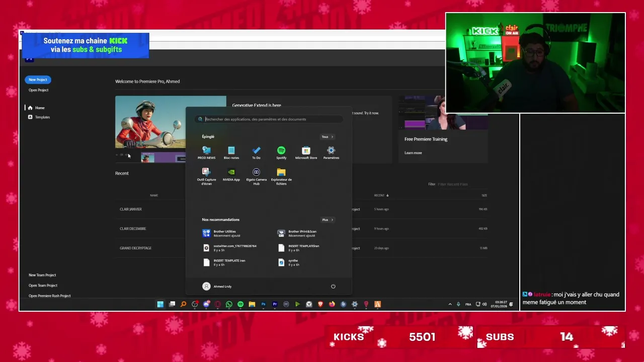644x362 pixels.
Task: Open NVIDIA App from pinned apps
Action: 231,174
